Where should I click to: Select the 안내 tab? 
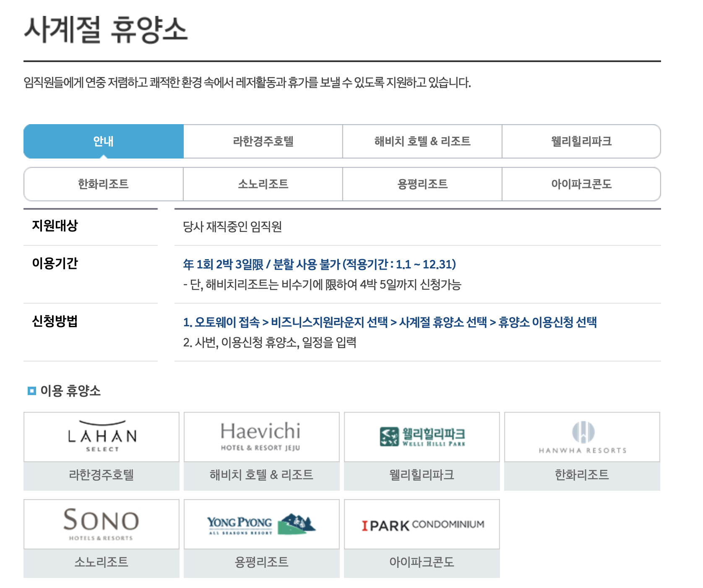(104, 141)
